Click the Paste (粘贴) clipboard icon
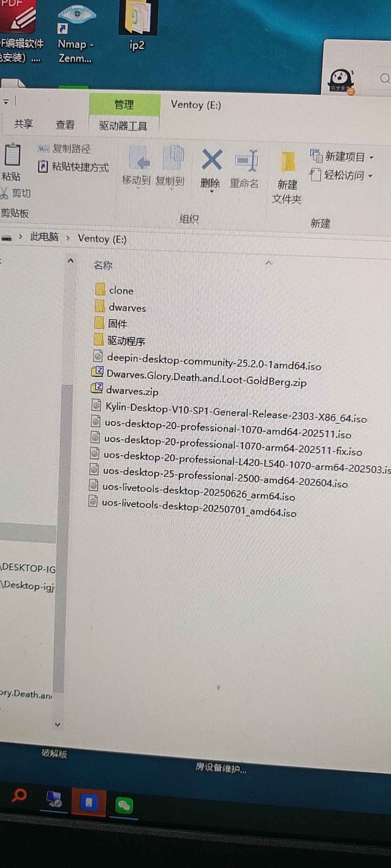 [x=12, y=156]
